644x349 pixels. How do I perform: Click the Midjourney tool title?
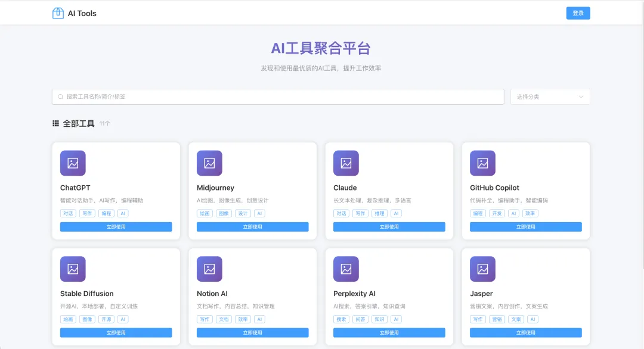pyautogui.click(x=216, y=188)
